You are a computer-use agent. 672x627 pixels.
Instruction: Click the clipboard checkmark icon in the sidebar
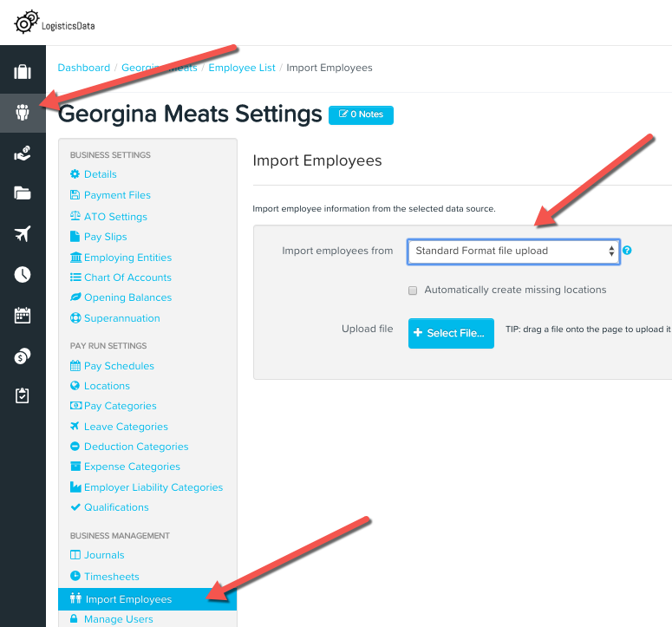[x=23, y=395]
